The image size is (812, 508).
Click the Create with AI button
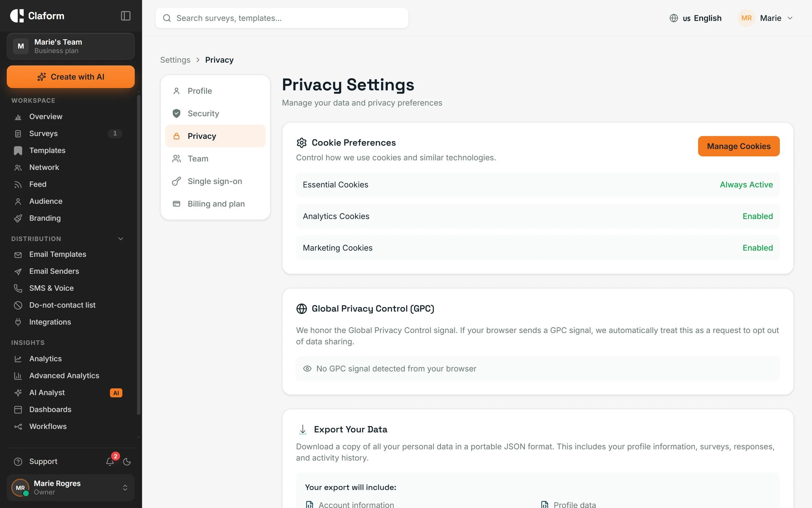tap(71, 77)
